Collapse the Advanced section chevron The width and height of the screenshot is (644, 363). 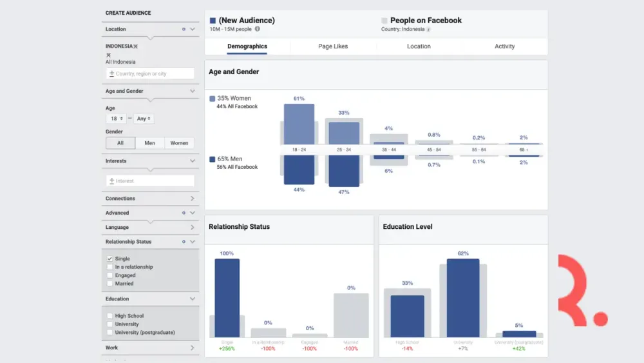pyautogui.click(x=192, y=213)
